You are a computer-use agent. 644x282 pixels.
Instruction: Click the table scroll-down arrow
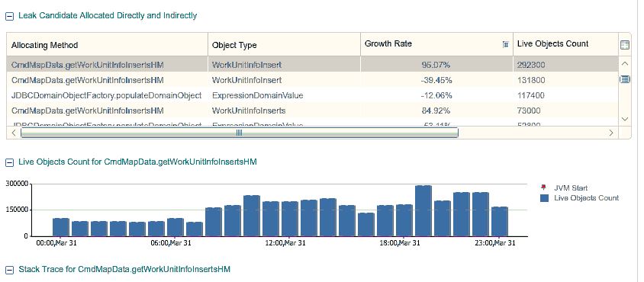click(x=625, y=119)
